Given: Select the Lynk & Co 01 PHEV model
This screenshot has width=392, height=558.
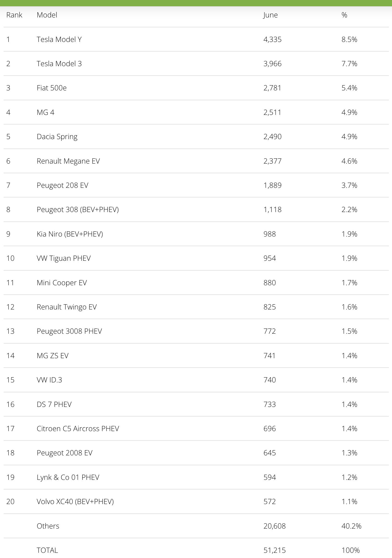Looking at the screenshot, I should pyautogui.click(x=68, y=477).
